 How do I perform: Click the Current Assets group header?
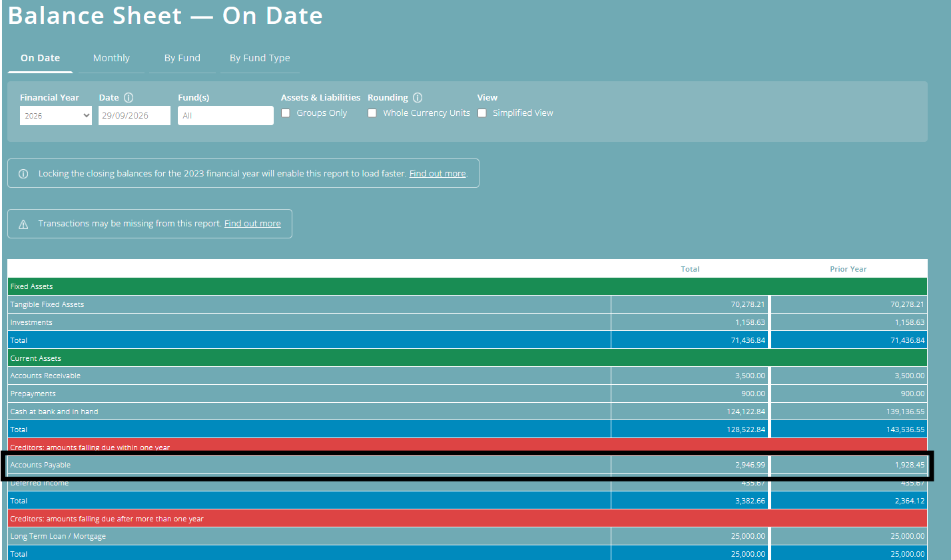click(x=468, y=358)
